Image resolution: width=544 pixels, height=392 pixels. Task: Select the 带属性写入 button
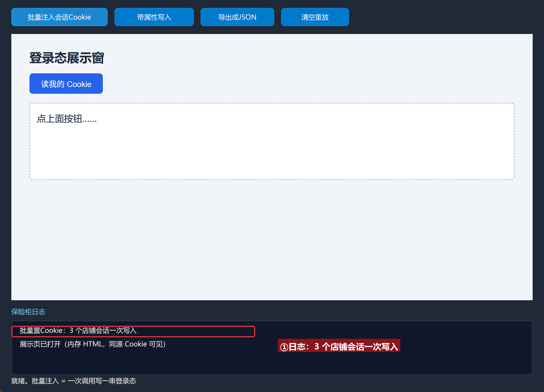point(154,17)
